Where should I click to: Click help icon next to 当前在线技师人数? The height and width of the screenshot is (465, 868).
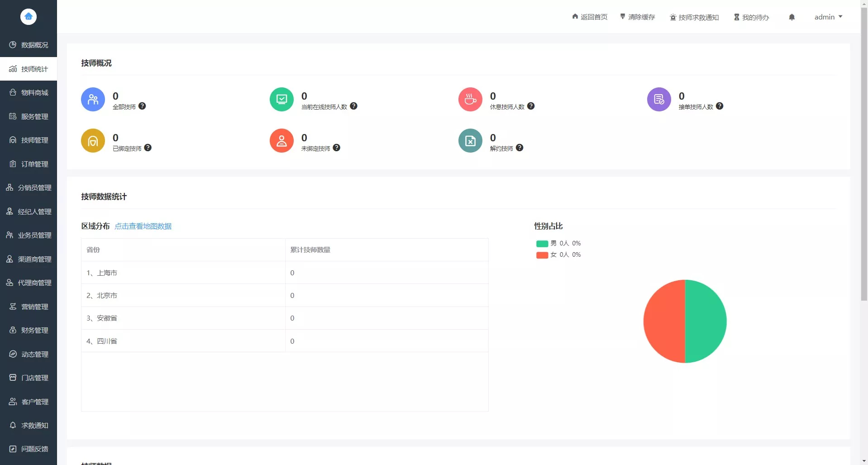coord(354,106)
